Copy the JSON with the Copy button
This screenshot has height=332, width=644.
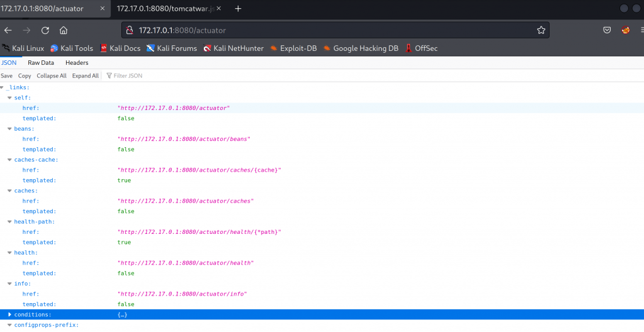coord(25,76)
